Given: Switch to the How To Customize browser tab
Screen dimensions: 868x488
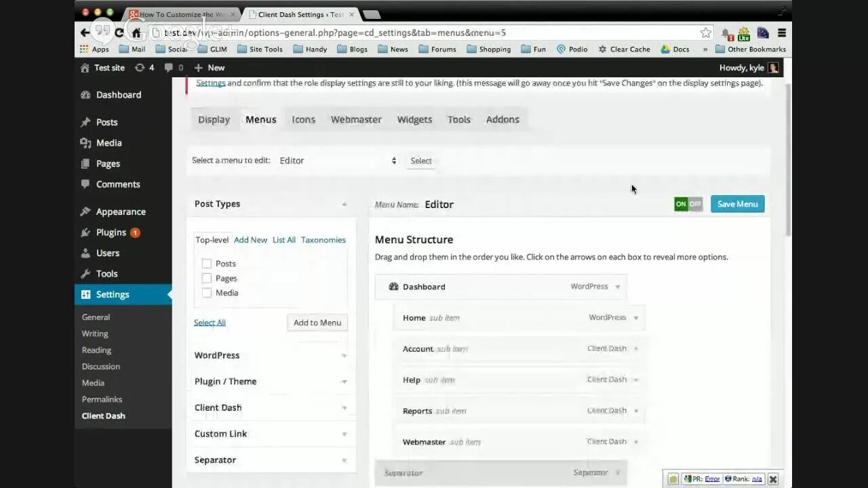Looking at the screenshot, I should click(x=183, y=14).
